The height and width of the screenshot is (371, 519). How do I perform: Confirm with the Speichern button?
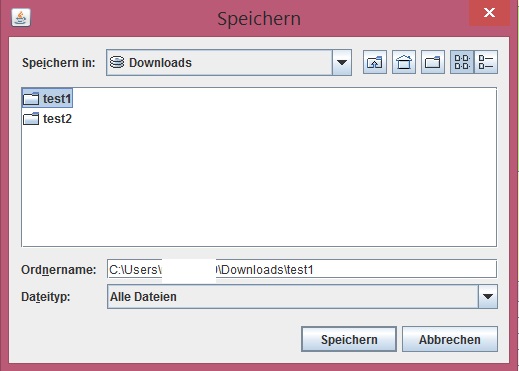(349, 339)
